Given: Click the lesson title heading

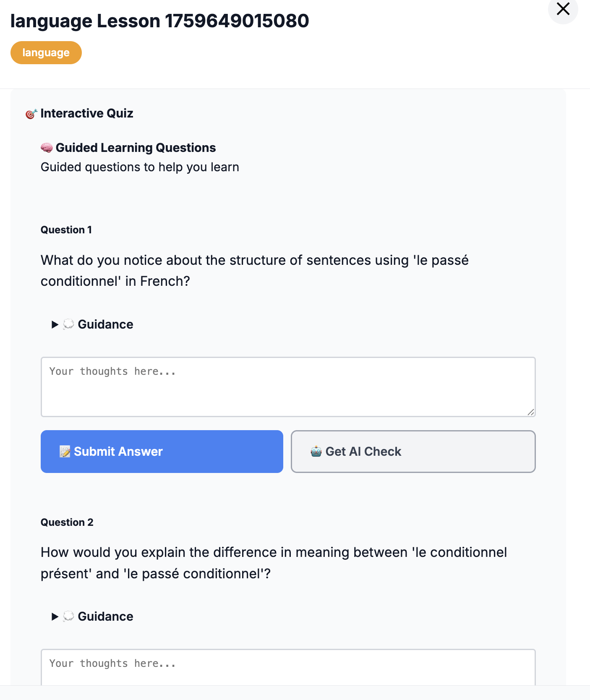Looking at the screenshot, I should pyautogui.click(x=160, y=21).
